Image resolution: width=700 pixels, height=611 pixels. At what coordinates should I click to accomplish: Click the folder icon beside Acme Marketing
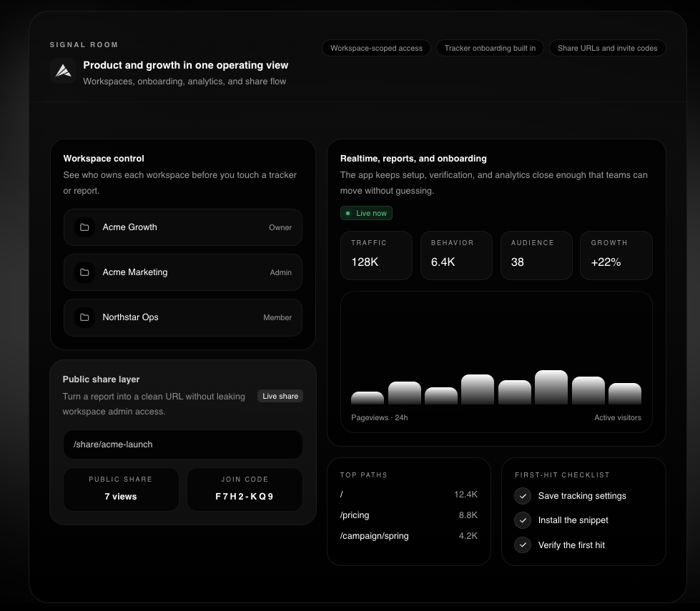pyautogui.click(x=85, y=272)
